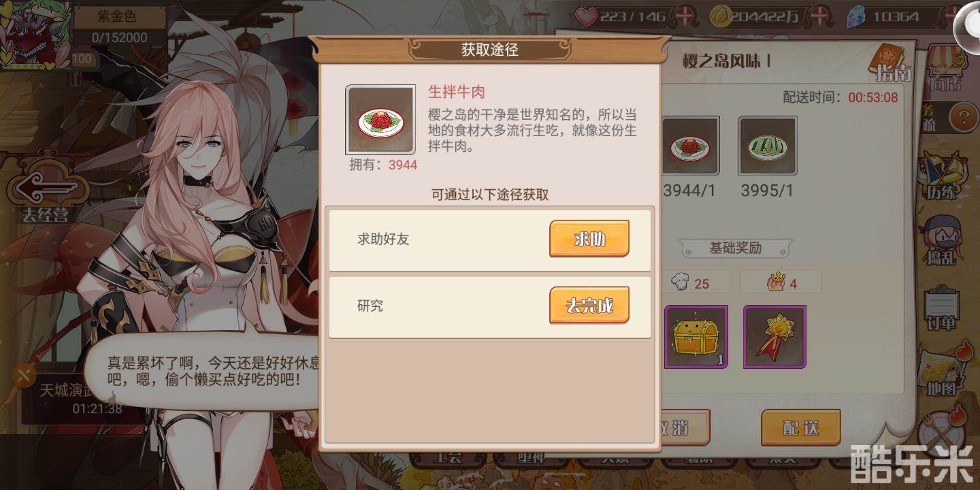Tap the golden treasure chest reward
Image resolution: width=980 pixels, height=490 pixels.
(696, 337)
